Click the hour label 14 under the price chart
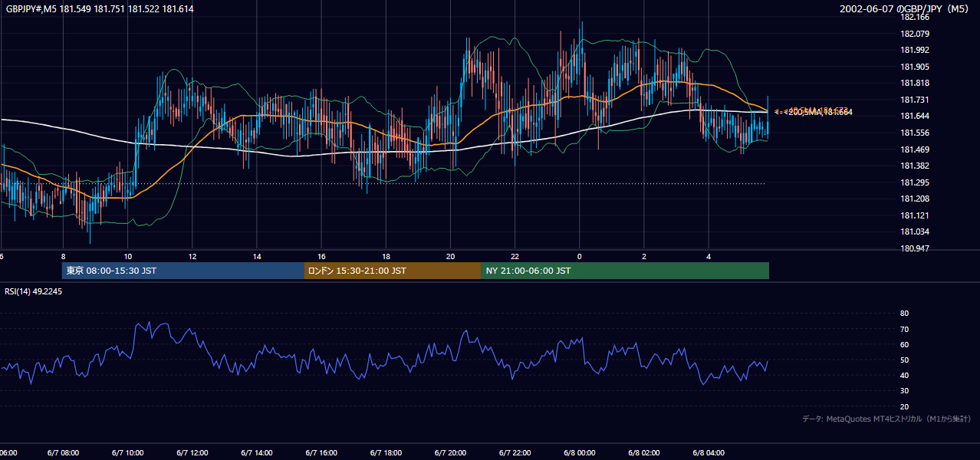 pos(257,257)
